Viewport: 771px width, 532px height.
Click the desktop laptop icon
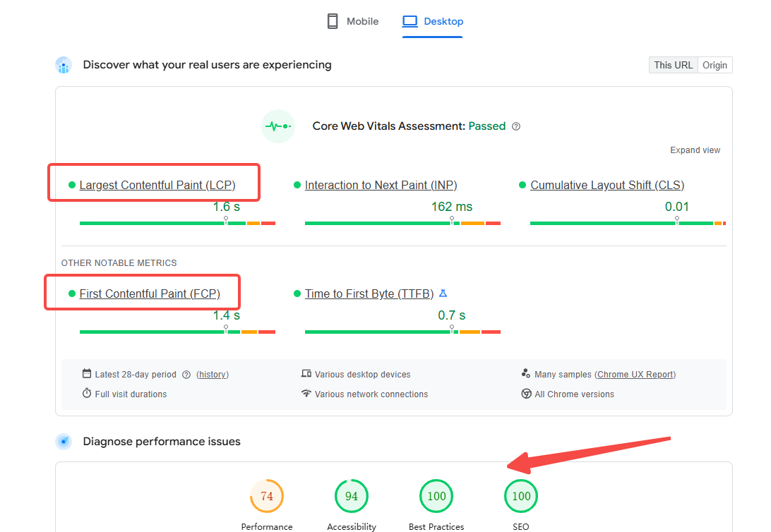410,21
